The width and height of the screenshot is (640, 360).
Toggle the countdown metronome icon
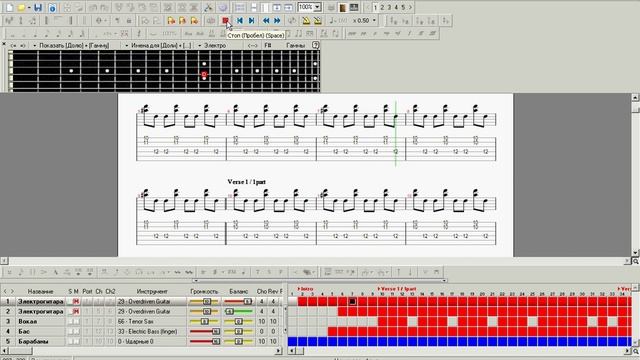coord(318,20)
